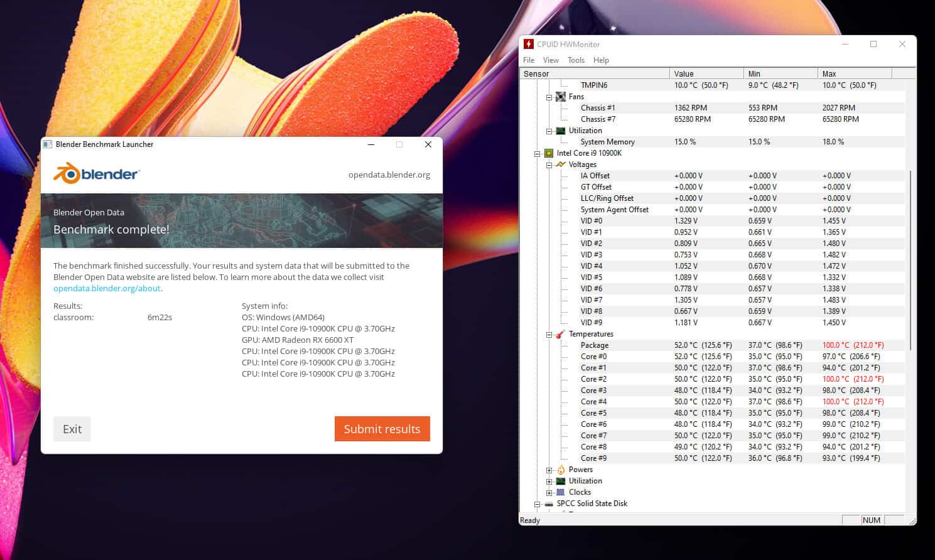Click the green Utilization icon under Fans
Image resolution: width=935 pixels, height=560 pixels.
(x=561, y=131)
